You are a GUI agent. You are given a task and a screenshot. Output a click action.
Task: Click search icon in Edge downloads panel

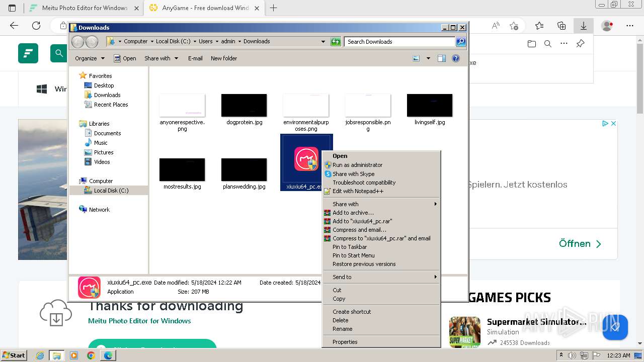(x=548, y=44)
